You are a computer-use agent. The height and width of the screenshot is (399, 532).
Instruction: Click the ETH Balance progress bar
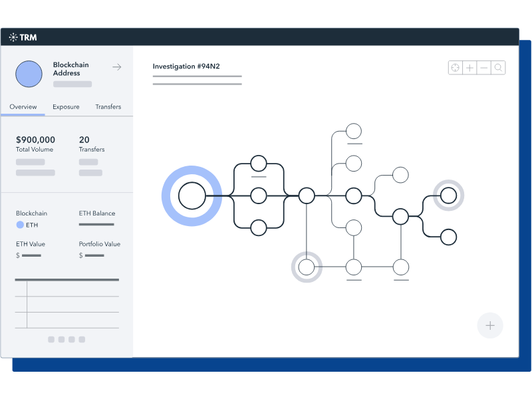(x=96, y=225)
